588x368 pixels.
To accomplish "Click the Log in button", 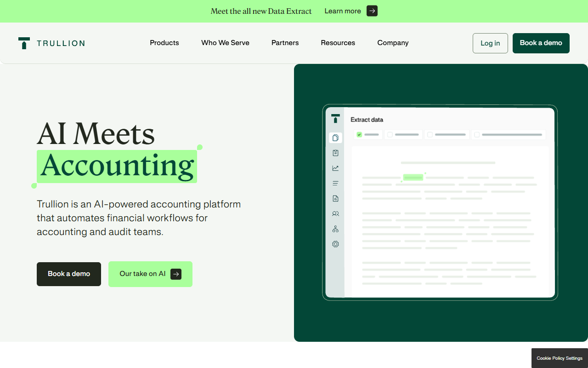I will pyautogui.click(x=490, y=43).
